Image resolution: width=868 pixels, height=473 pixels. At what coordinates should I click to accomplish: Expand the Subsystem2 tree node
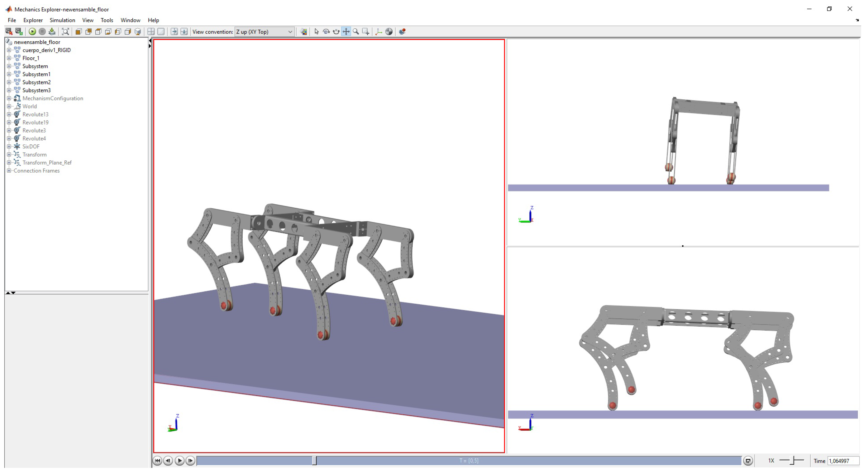[x=9, y=82]
